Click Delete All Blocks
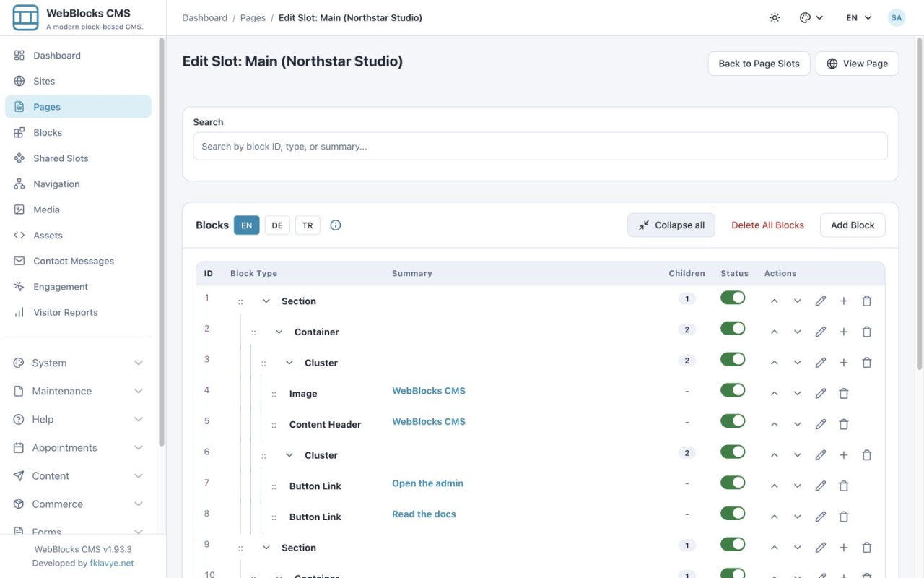 (767, 225)
